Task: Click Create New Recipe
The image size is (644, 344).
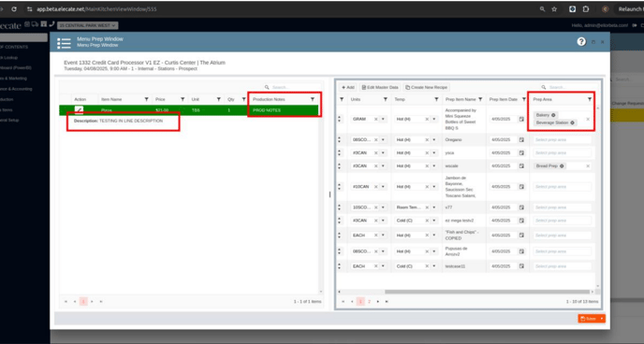Action: click(x=426, y=87)
